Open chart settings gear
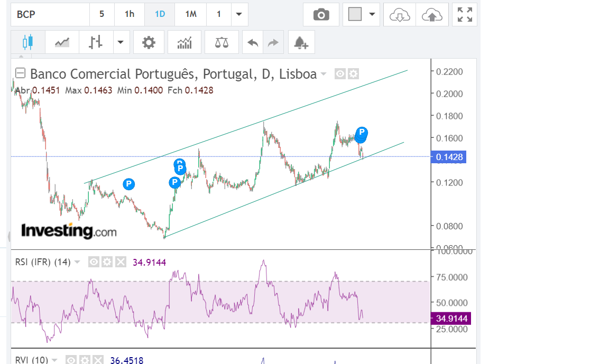This screenshot has height=364, width=609. [149, 42]
